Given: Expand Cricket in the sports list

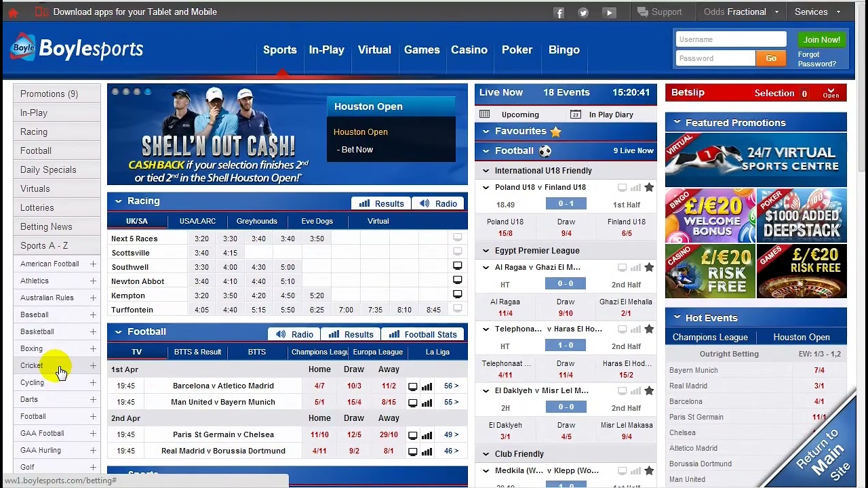Looking at the screenshot, I should click(x=93, y=366).
